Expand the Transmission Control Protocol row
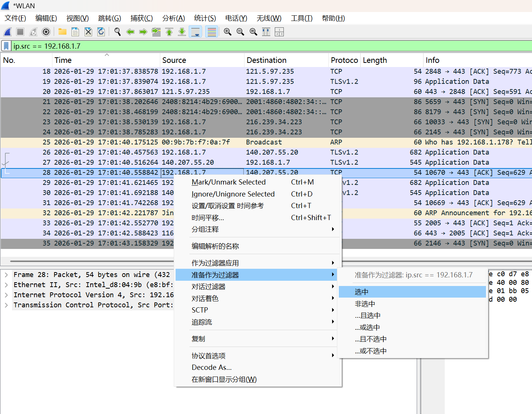Viewport: 532px width, 414px height. [x=6, y=305]
